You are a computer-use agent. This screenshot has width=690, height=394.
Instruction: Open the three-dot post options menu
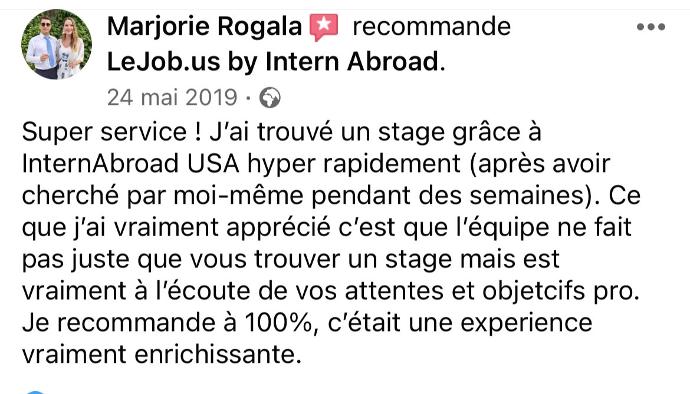(x=651, y=27)
